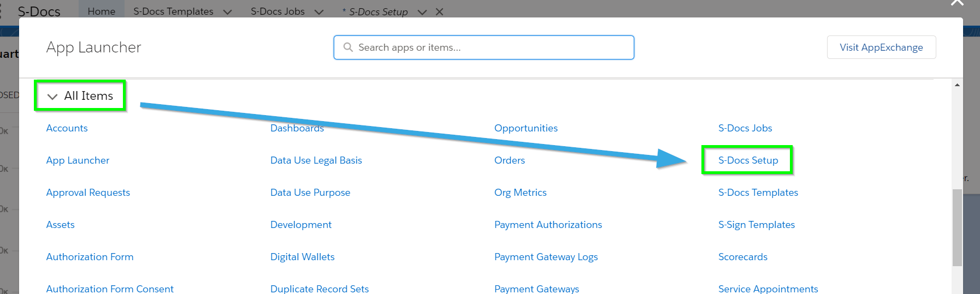This screenshot has width=980, height=294.
Task: Click the items list scrollbar thumb
Action: pos(957,227)
